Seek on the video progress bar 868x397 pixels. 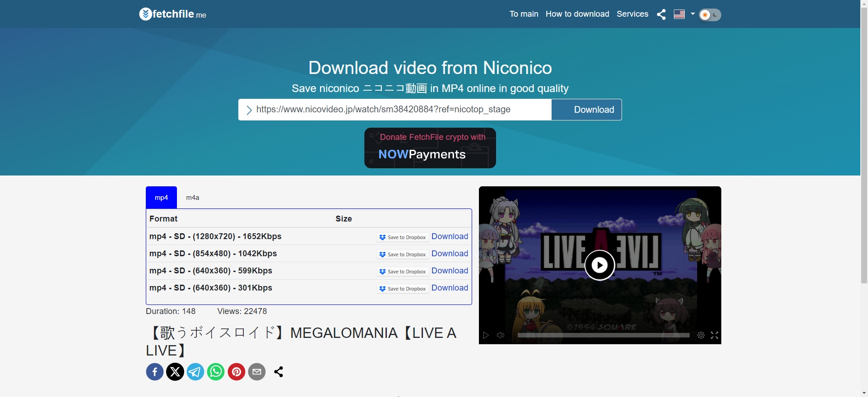pyautogui.click(x=603, y=335)
